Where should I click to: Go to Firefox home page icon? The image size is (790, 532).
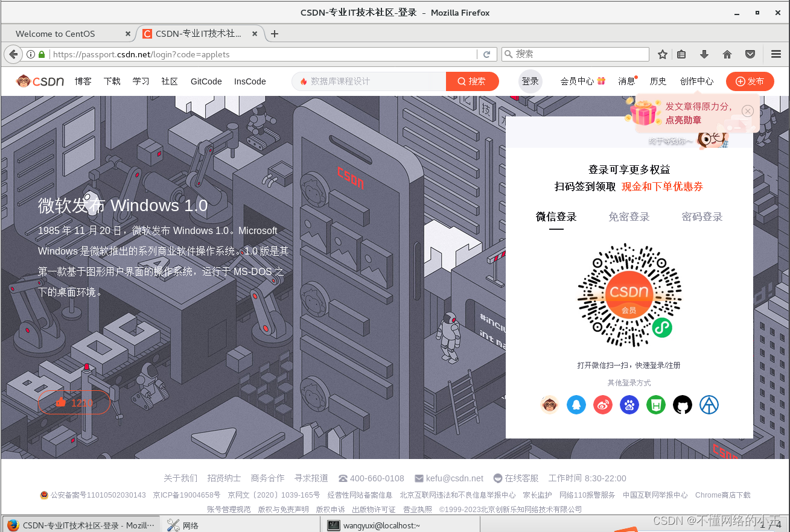pyautogui.click(x=727, y=54)
